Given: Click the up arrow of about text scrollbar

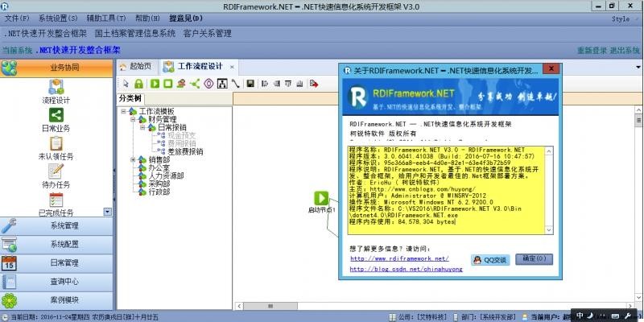Looking at the screenshot, I should tap(549, 151).
